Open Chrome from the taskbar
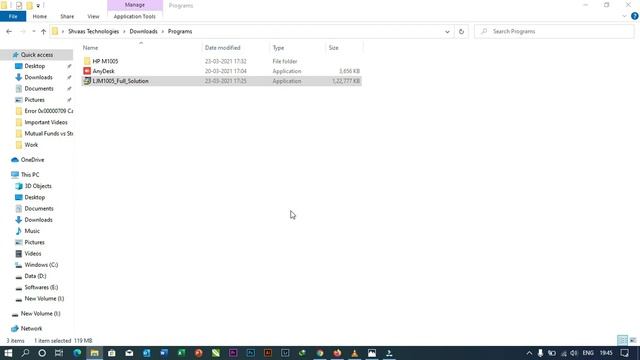This screenshot has height=360, width=640. (x=320, y=353)
